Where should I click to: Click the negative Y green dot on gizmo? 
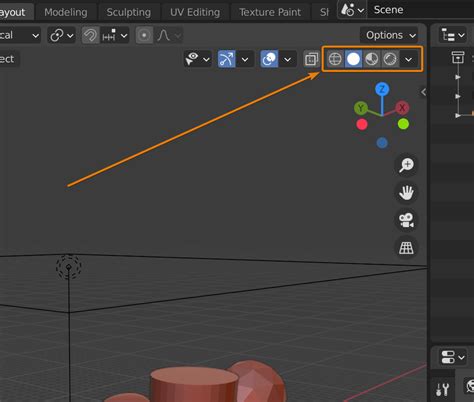403,124
